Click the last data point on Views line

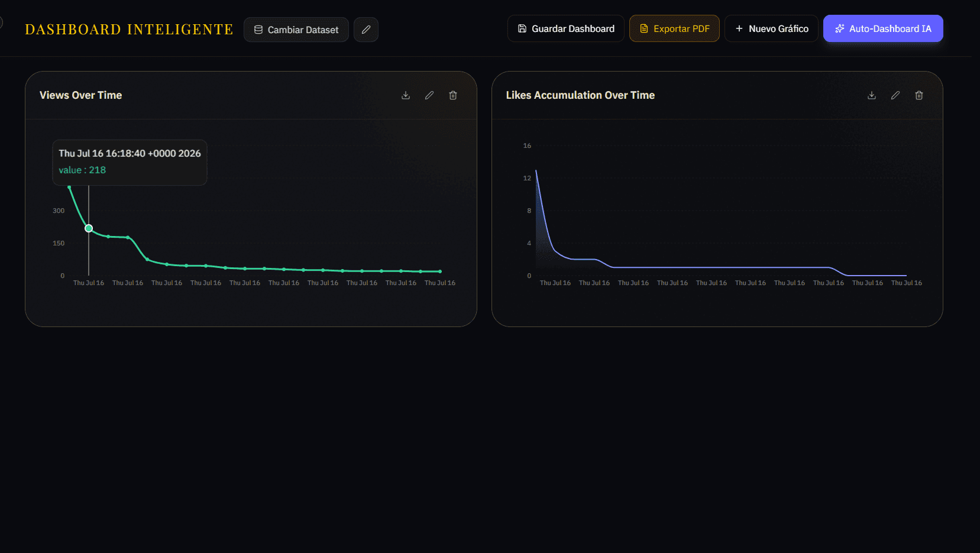point(440,271)
